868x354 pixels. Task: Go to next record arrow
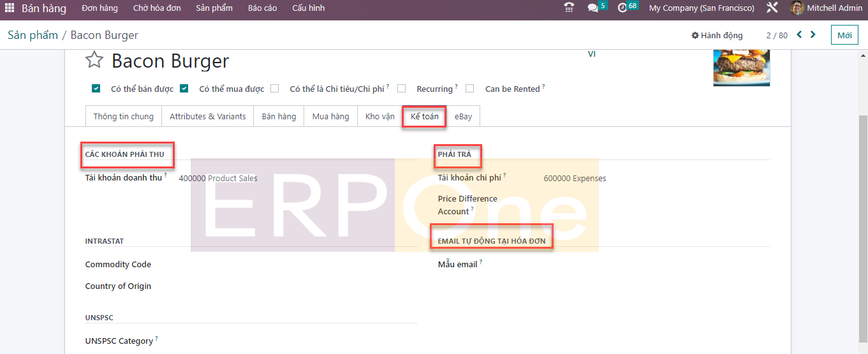click(x=813, y=35)
